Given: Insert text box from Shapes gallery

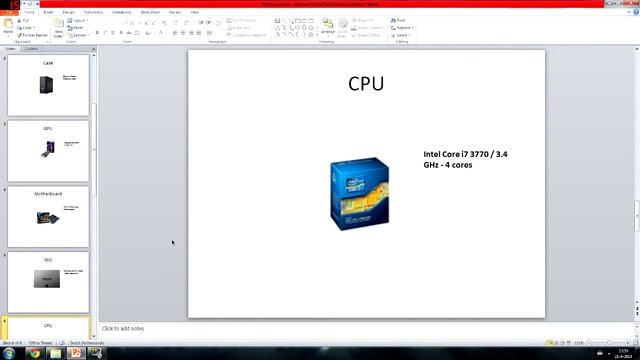Looking at the screenshot, I should [278, 21].
